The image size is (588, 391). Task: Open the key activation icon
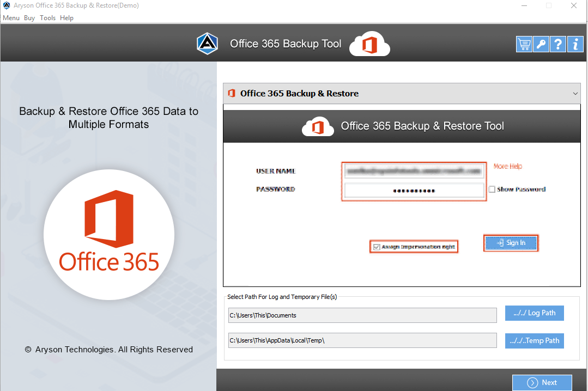541,44
